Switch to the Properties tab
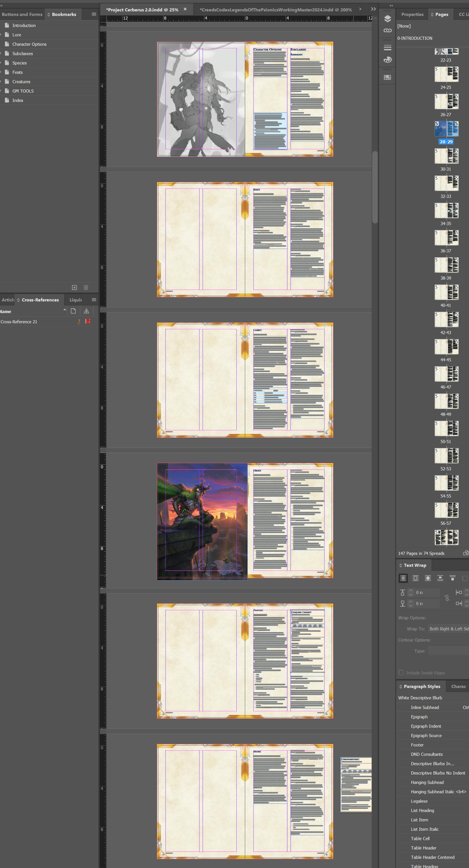The image size is (469, 868). pos(412,14)
